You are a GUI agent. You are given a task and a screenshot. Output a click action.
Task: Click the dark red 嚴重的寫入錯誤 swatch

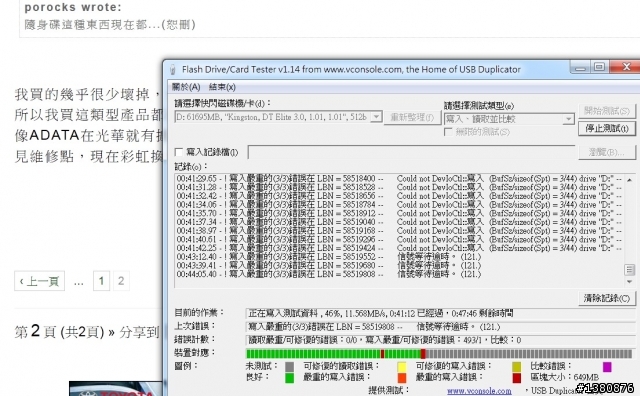[x=517, y=378]
